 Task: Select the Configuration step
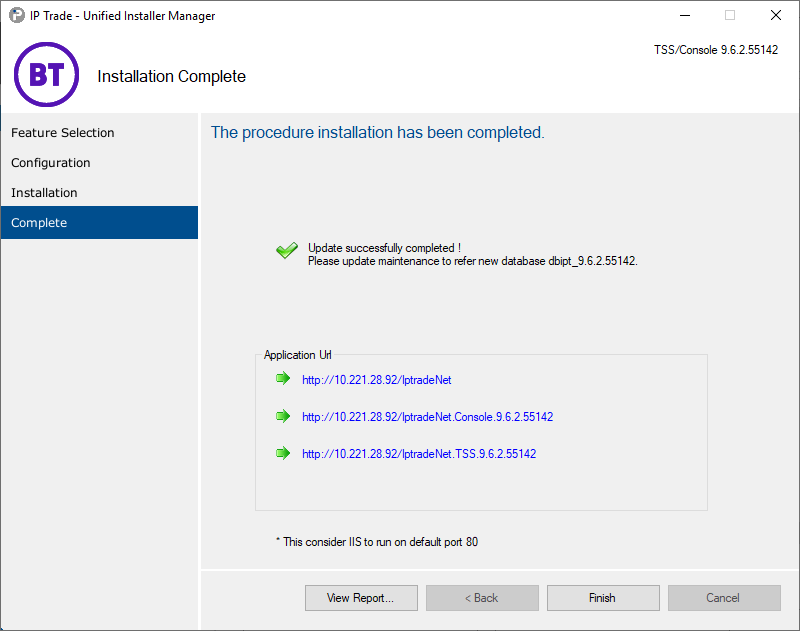click(99, 163)
